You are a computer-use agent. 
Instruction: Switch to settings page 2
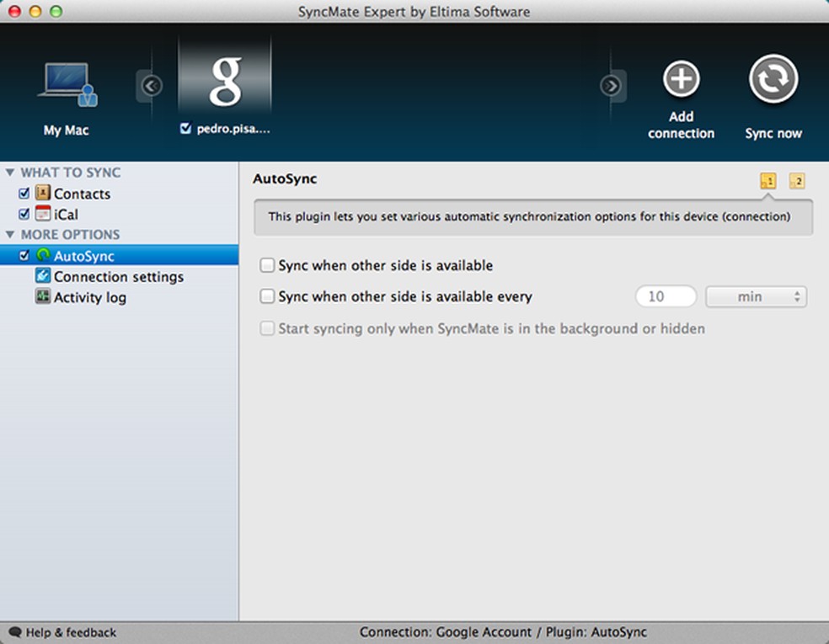click(796, 179)
